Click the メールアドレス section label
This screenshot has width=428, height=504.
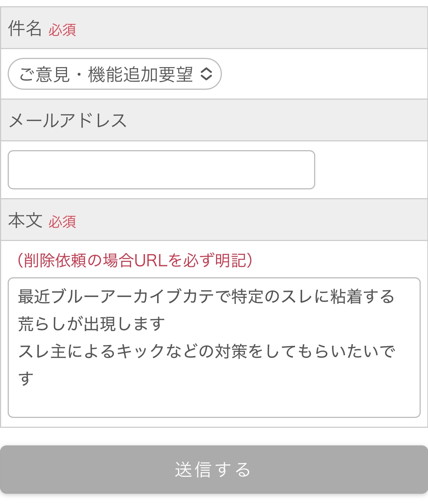[x=67, y=121]
